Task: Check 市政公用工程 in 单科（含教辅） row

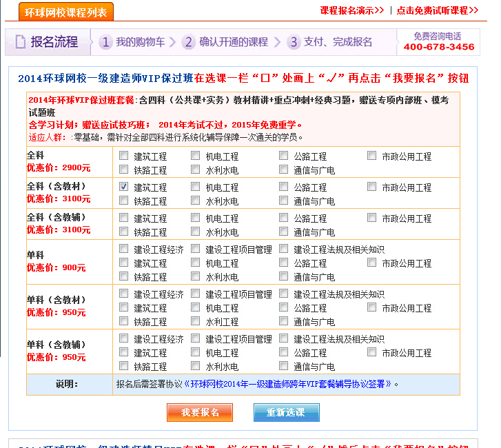Action: pos(371,352)
